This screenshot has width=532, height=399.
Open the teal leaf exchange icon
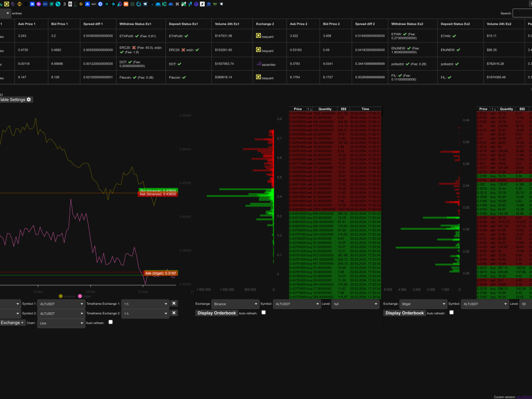(x=52, y=4)
